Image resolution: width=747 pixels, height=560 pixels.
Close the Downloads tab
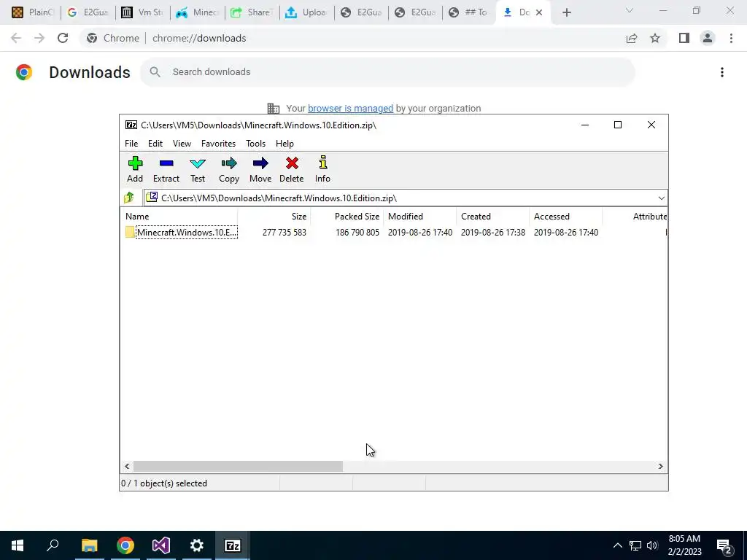coord(539,12)
